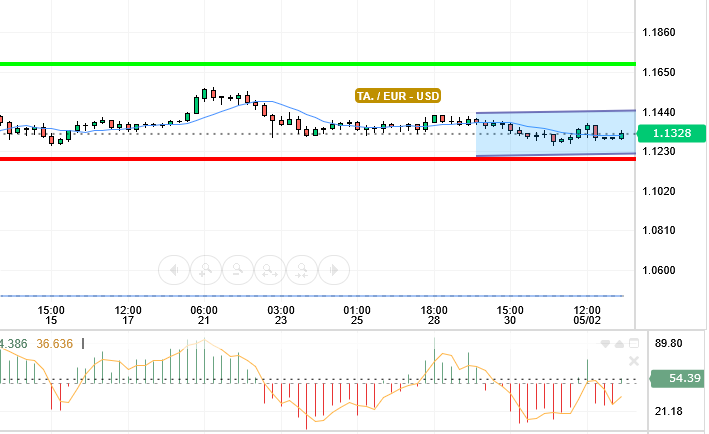Click the 15:00 15 time label

point(51,316)
